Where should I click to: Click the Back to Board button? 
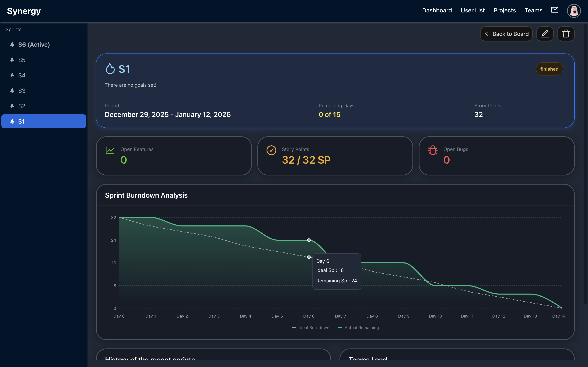(506, 34)
